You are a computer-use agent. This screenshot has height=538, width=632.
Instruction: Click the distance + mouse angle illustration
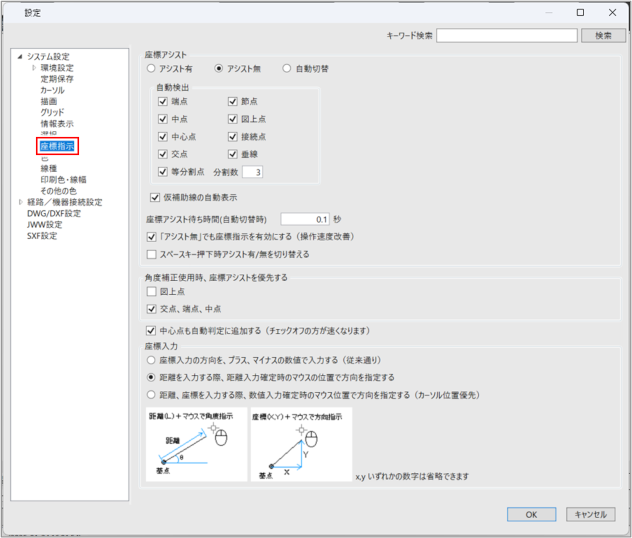196,444
